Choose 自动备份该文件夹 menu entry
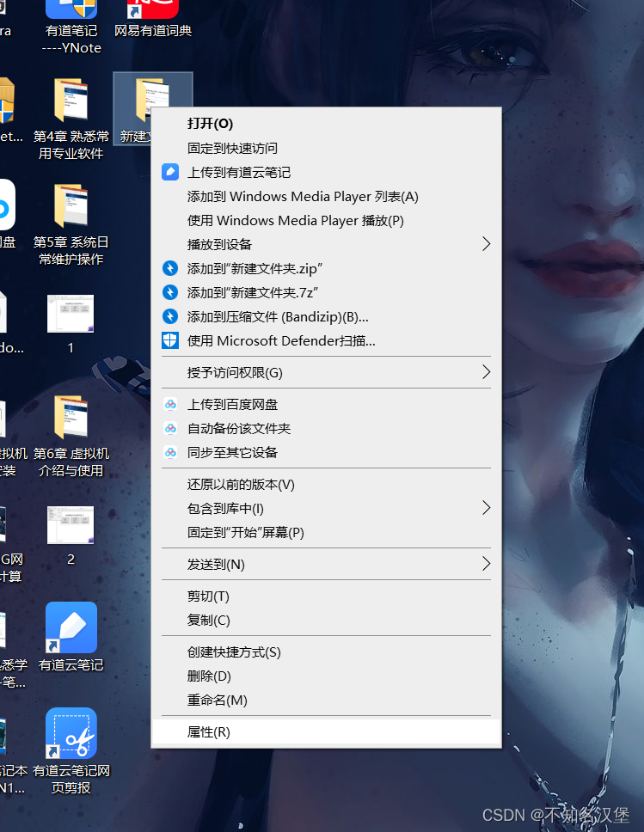The image size is (644, 832). (326, 428)
